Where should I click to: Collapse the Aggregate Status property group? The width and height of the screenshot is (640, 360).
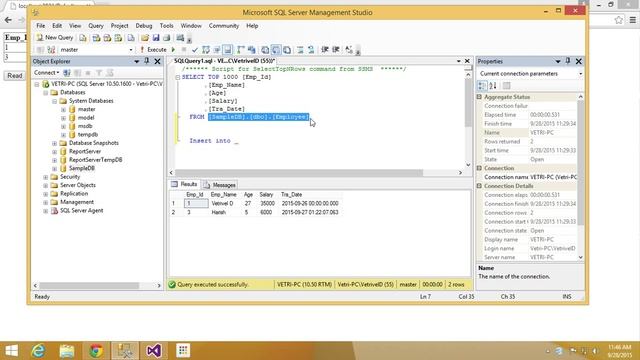click(x=479, y=97)
